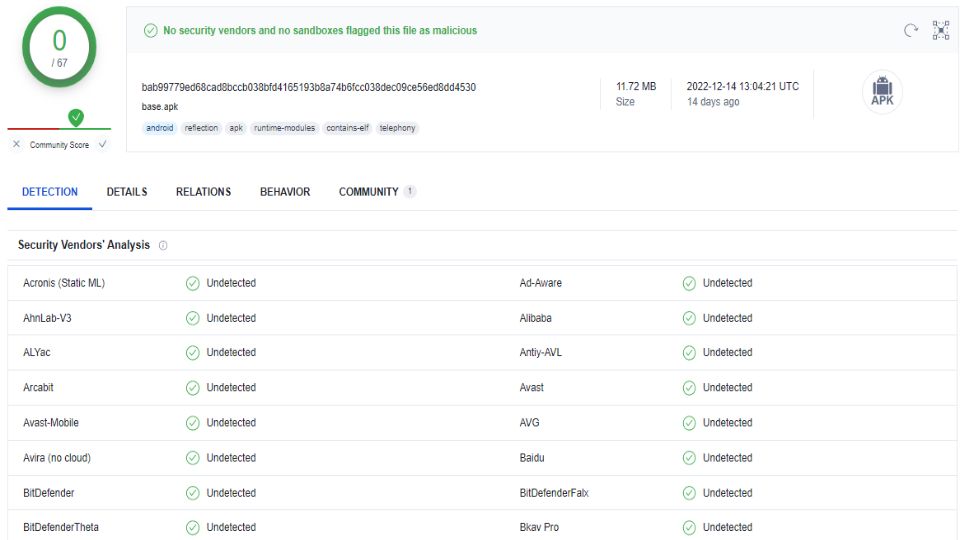Click the '14 days ago' text
960x540 pixels.
click(x=713, y=102)
